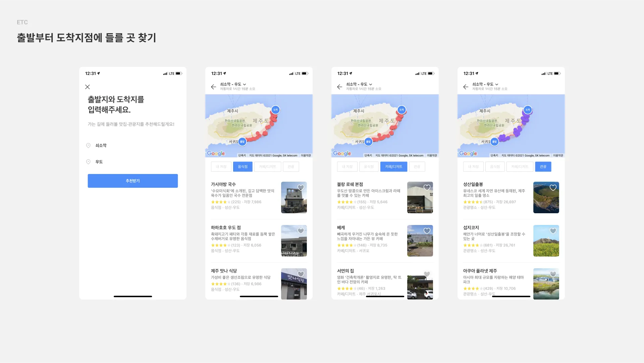Screen dimensions: 644x363
Task: Close the departure/arrival input screen with X
Action: coord(88,87)
